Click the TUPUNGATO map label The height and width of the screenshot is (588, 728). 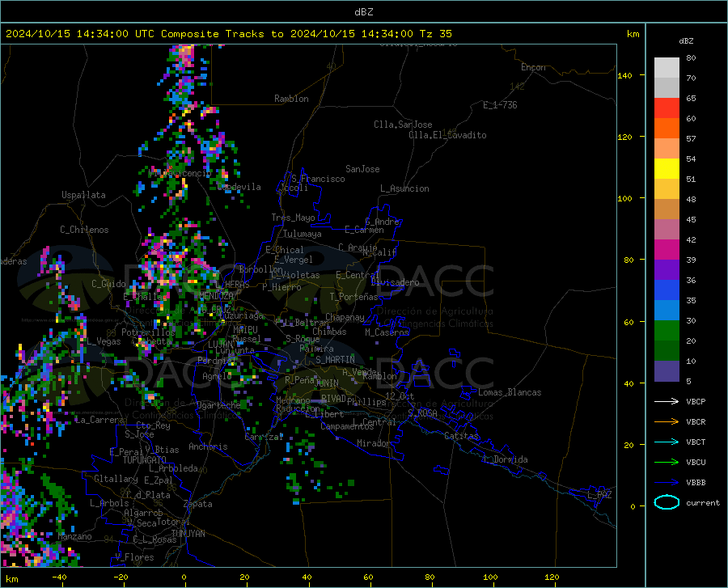coord(145,460)
